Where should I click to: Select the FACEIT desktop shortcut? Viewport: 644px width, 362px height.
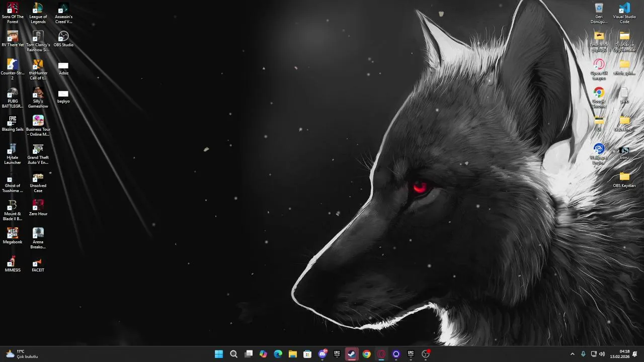(38, 264)
